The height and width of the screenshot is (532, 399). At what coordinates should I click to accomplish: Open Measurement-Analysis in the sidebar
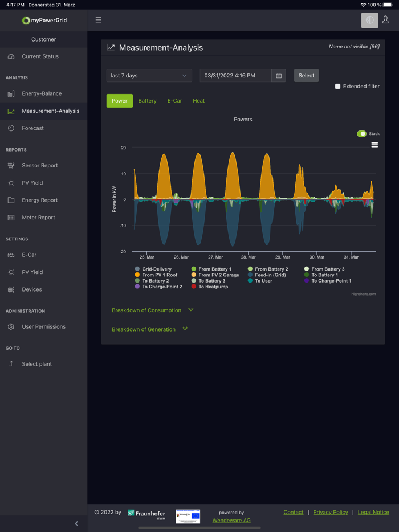tap(43, 111)
